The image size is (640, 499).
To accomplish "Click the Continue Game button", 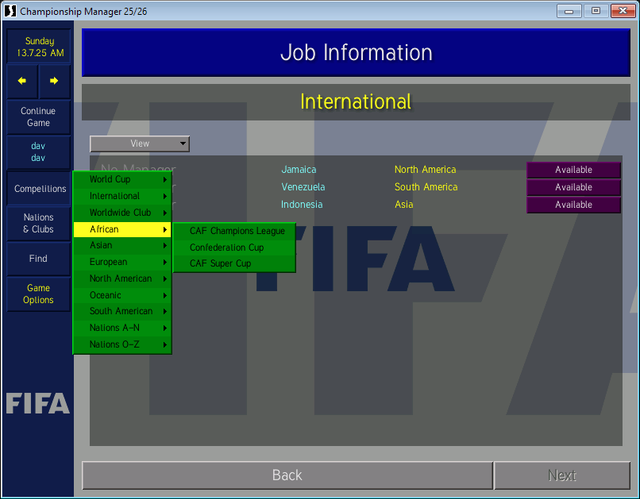I will [38, 117].
